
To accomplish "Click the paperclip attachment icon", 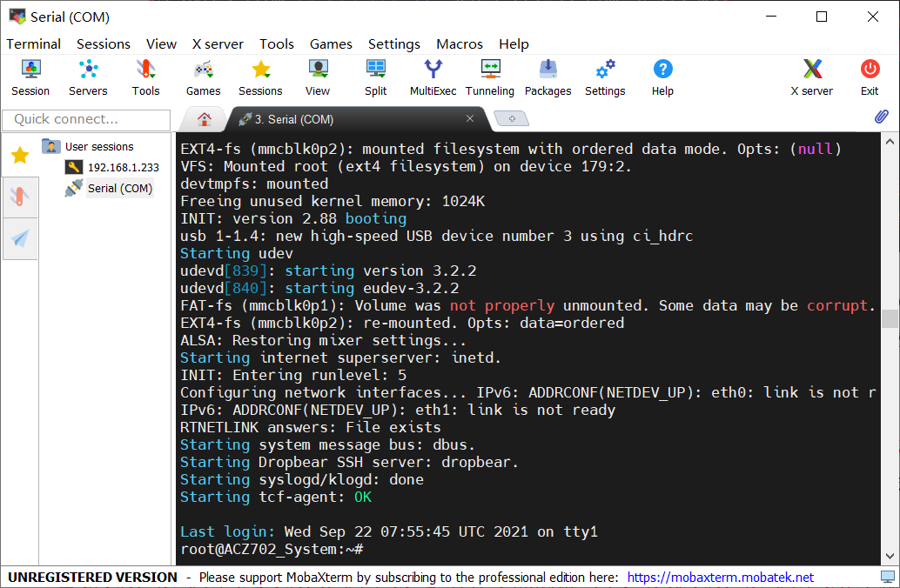I will 882,117.
